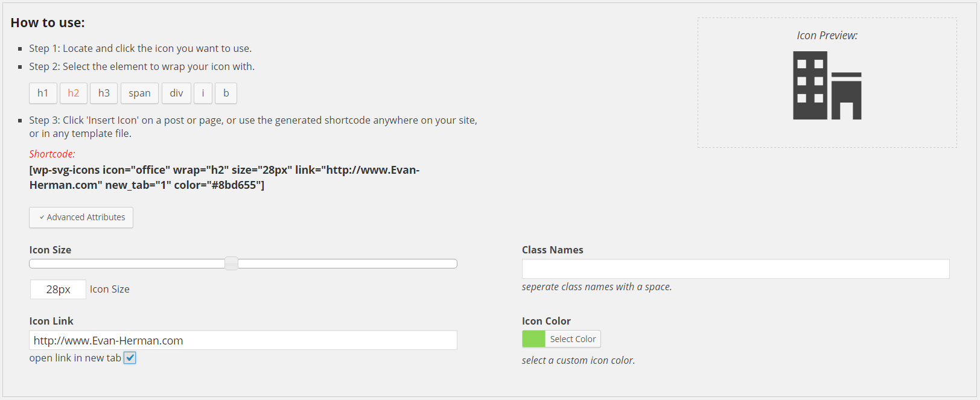Click the office building icon preview

pos(827,84)
